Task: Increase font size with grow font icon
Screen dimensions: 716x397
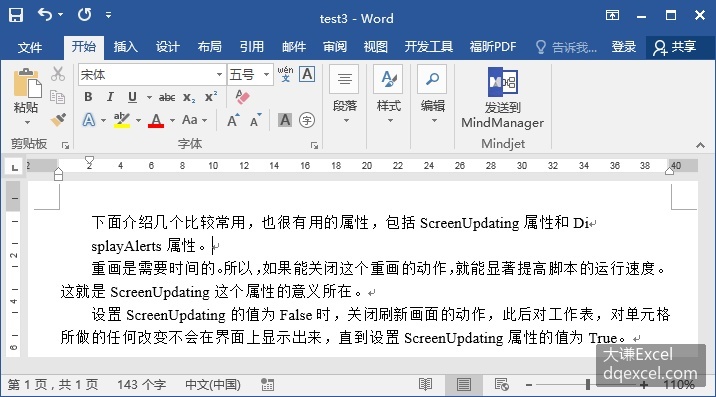Action: tap(232, 121)
